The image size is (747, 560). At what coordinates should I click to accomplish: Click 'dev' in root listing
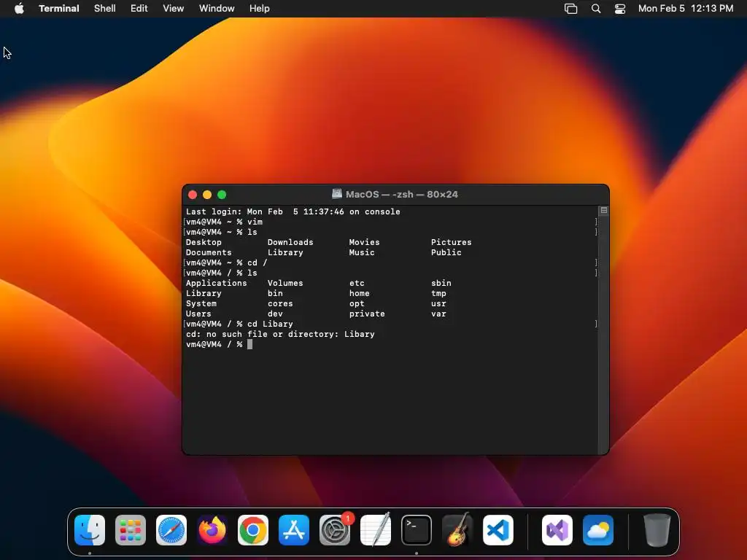[275, 314]
